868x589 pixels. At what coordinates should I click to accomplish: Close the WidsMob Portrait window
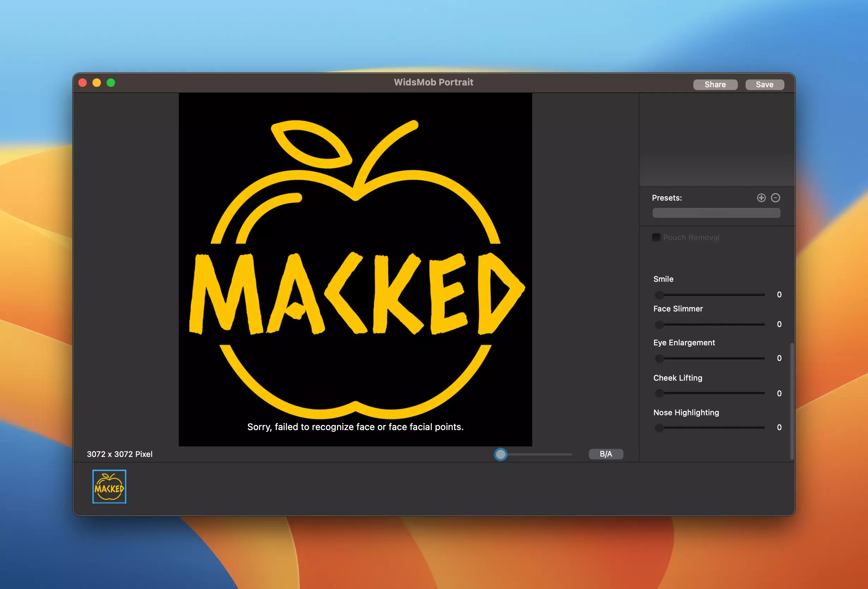click(83, 83)
